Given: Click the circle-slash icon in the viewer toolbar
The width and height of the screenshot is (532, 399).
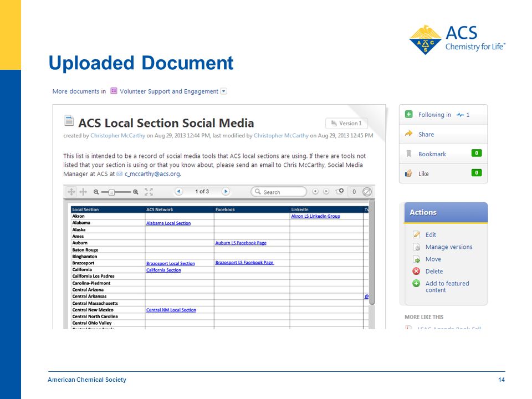Looking at the screenshot, I should tap(367, 192).
